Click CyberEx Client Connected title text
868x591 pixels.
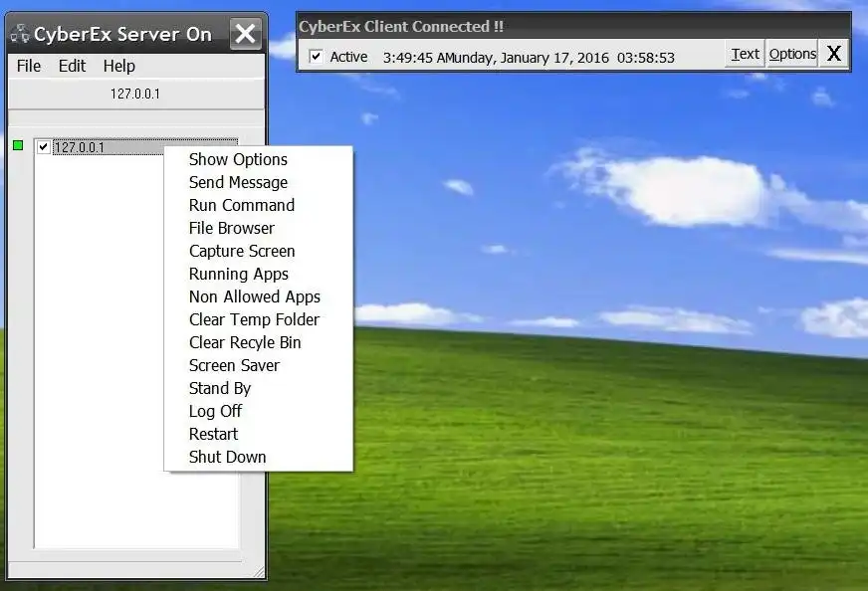(401, 26)
